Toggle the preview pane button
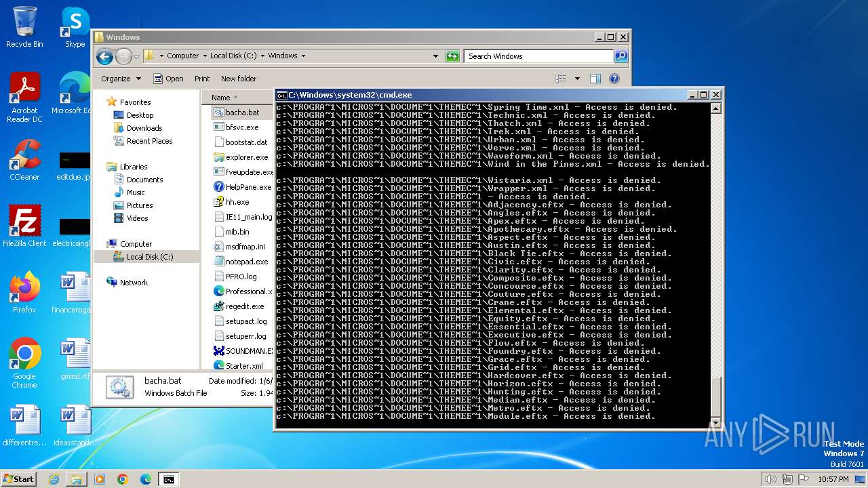Image resolution: width=868 pixels, height=488 pixels. (x=595, y=79)
